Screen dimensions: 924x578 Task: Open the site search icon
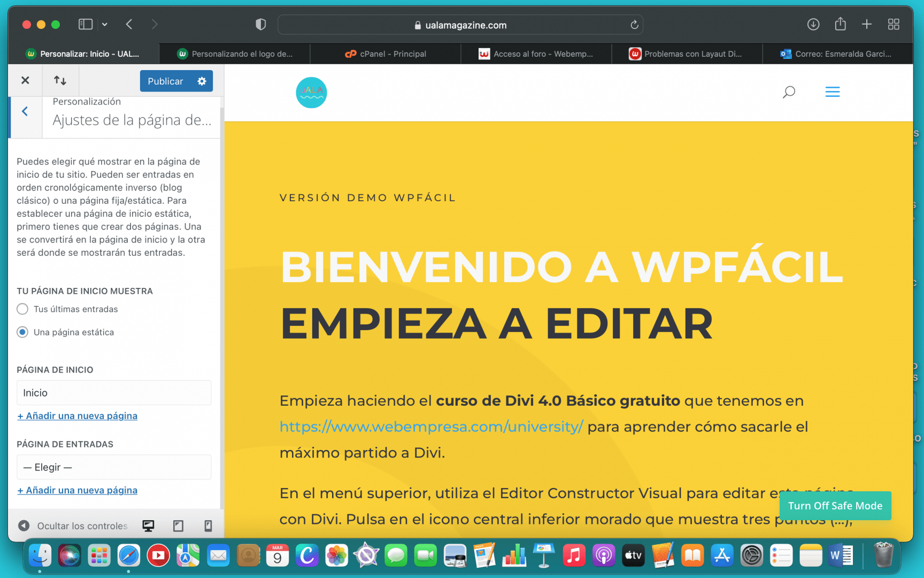pos(789,92)
